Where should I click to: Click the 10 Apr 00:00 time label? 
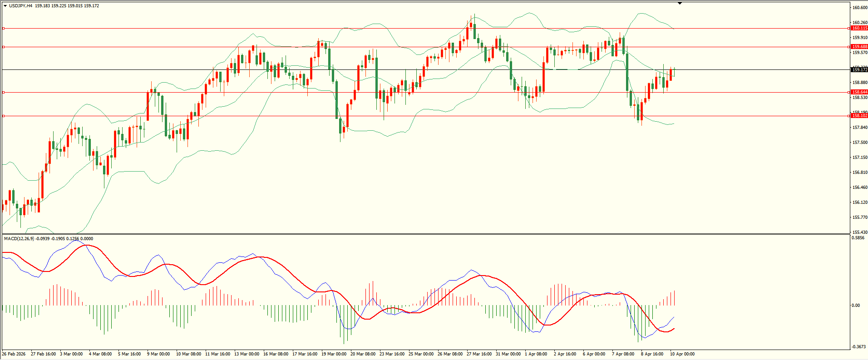682,354
